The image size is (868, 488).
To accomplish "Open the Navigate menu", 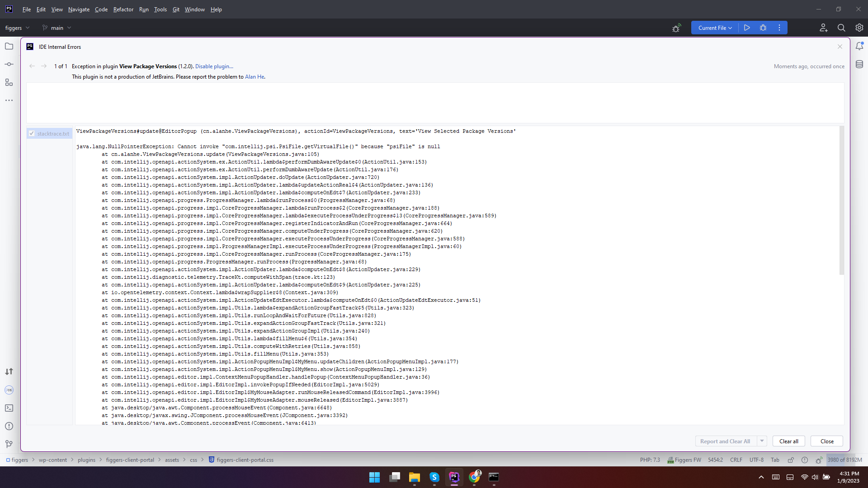I will tap(79, 9).
